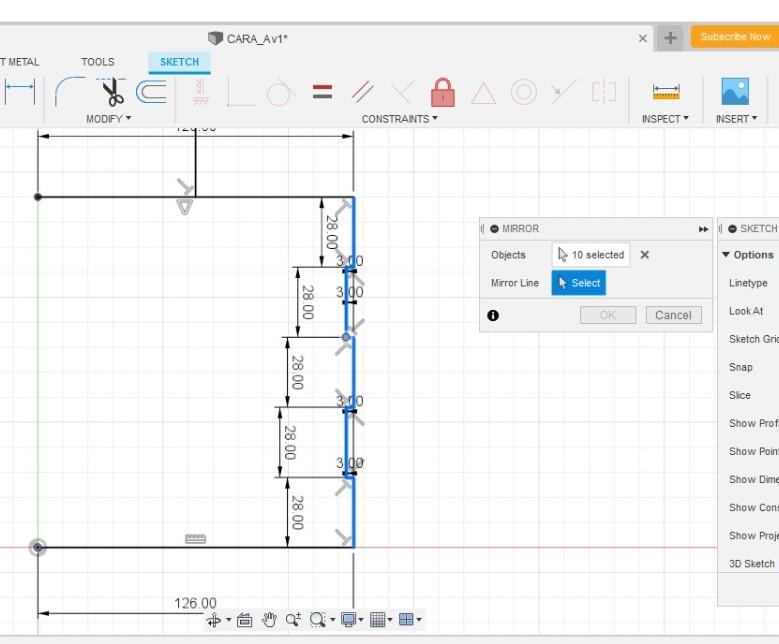This screenshot has height=644, width=779.
Task: Switch to the SHEET METAL tab
Action: pos(19,62)
